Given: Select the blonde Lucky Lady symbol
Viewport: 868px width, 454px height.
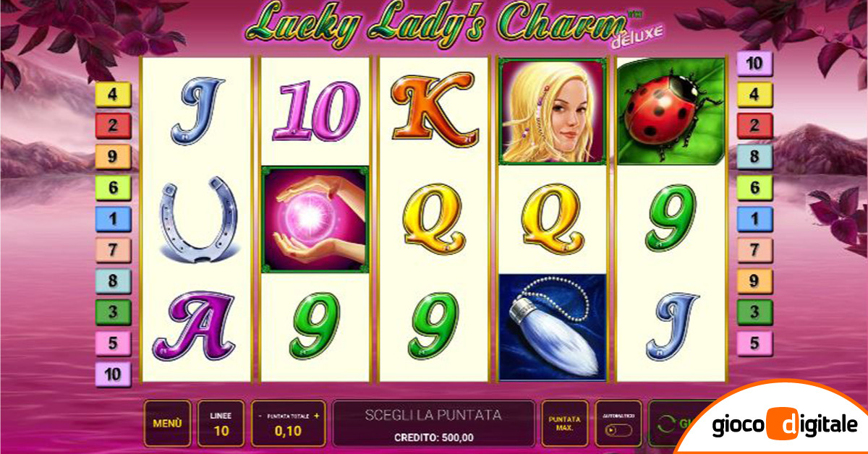Looking at the screenshot, I should tap(552, 111).
